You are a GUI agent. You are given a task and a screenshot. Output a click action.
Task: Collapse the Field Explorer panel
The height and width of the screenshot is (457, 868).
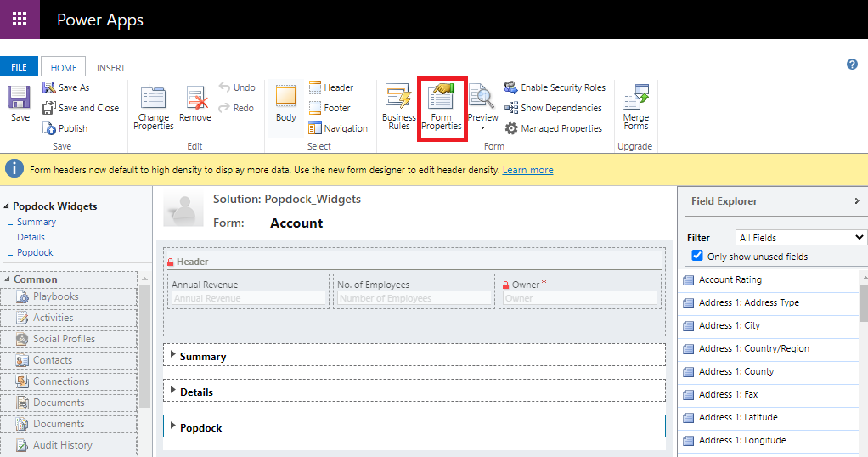tap(857, 201)
